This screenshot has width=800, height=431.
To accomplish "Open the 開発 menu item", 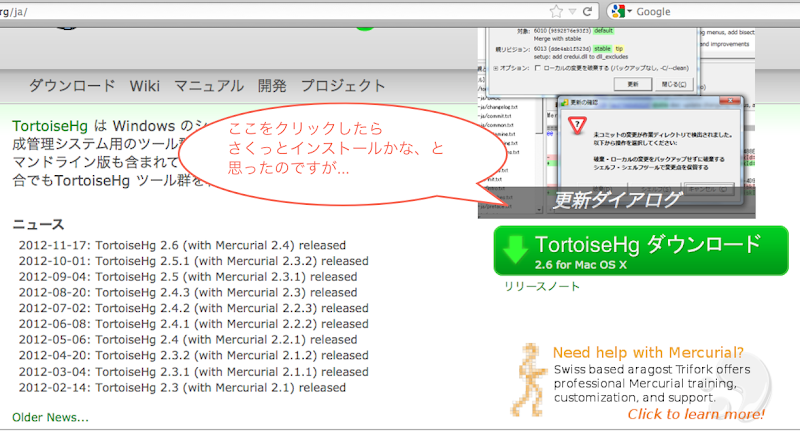I will pyautogui.click(x=272, y=85).
